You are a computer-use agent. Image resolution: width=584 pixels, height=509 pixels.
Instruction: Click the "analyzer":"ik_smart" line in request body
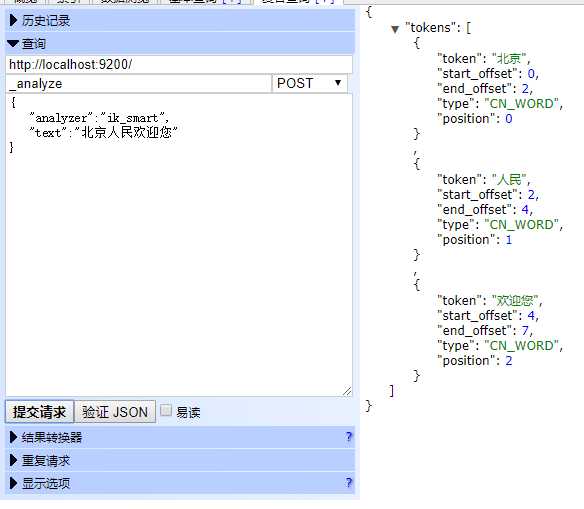(x=99, y=118)
